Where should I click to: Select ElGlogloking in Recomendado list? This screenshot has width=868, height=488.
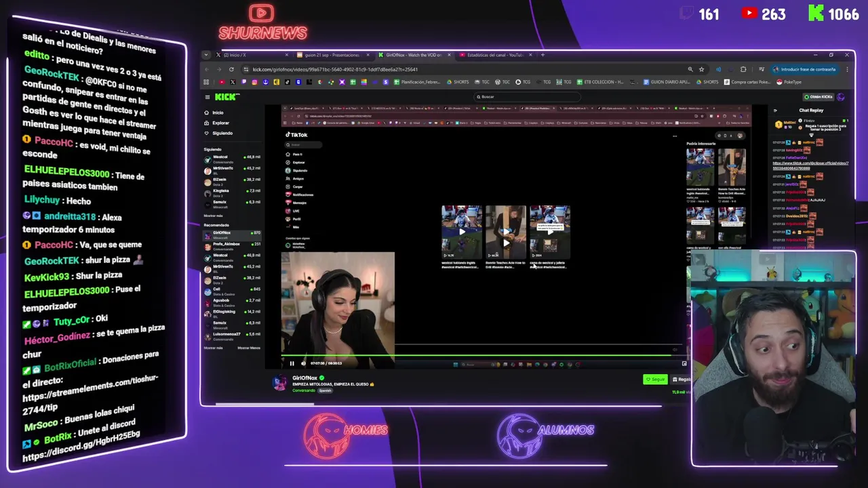click(233, 313)
